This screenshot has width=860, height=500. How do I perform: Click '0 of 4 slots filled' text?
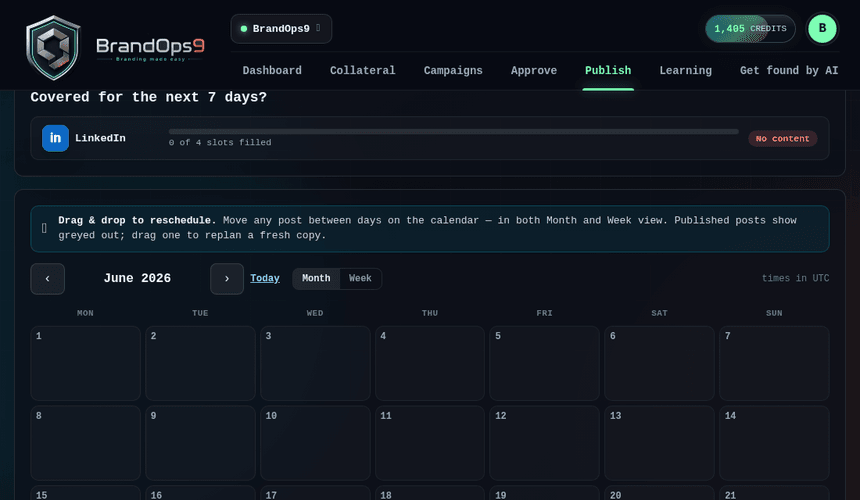(220, 143)
